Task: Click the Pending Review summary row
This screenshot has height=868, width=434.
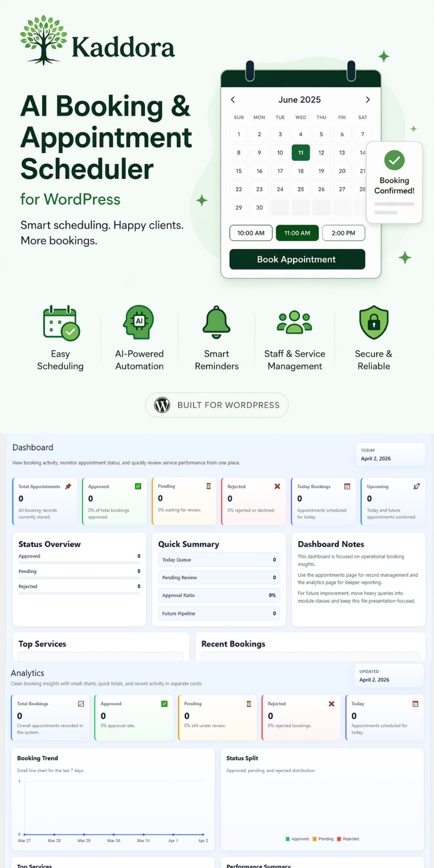Action: [219, 578]
